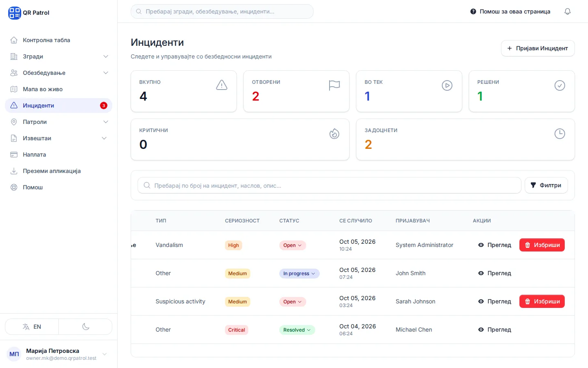Click the magnifier icon in incident search
The image size is (588, 368).
147,186
